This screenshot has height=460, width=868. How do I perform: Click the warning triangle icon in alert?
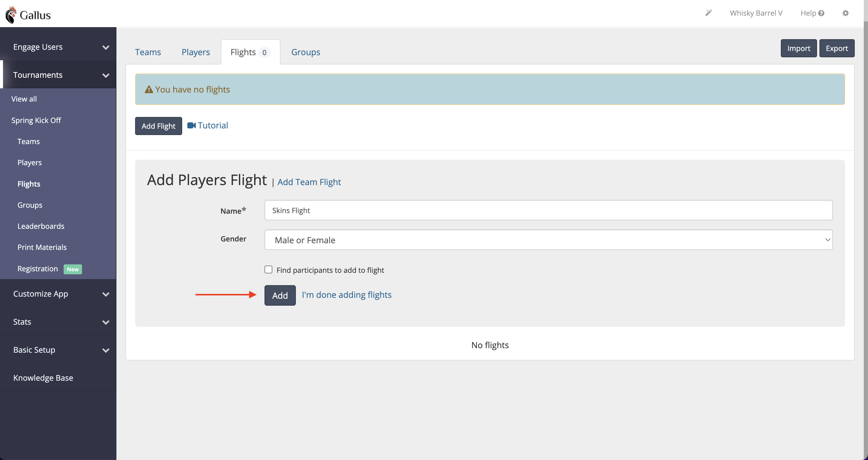click(x=149, y=89)
